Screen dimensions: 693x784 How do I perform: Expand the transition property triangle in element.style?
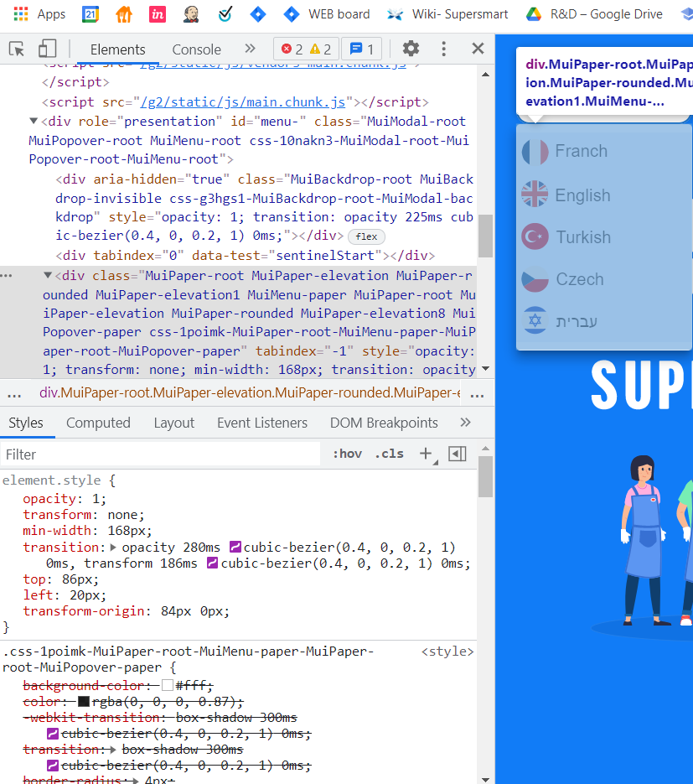pyautogui.click(x=113, y=547)
